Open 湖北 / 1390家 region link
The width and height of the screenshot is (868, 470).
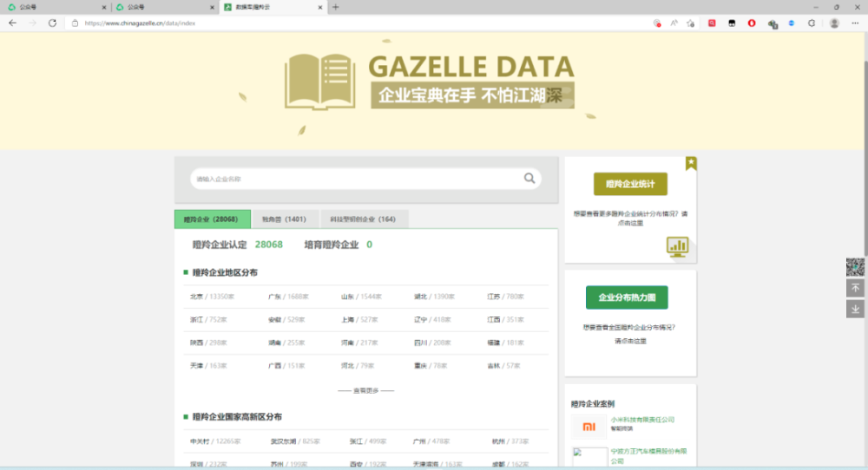click(435, 297)
